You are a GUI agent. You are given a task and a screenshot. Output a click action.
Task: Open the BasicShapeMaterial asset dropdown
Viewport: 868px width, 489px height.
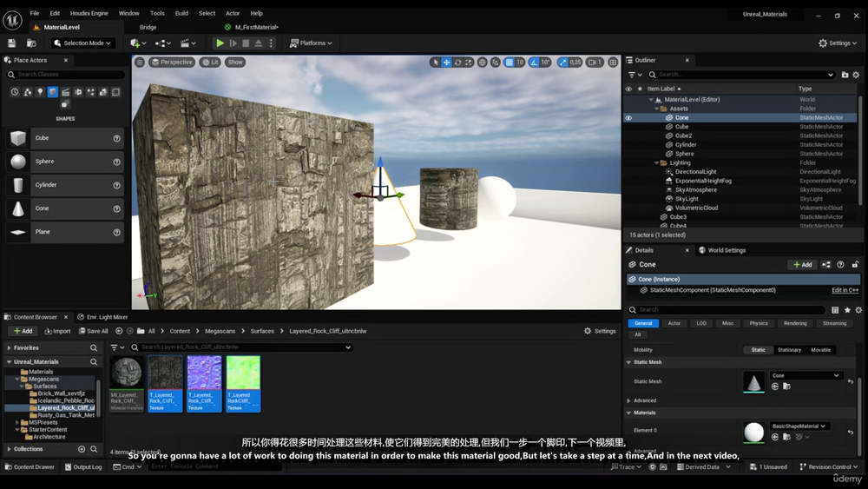pos(799,426)
